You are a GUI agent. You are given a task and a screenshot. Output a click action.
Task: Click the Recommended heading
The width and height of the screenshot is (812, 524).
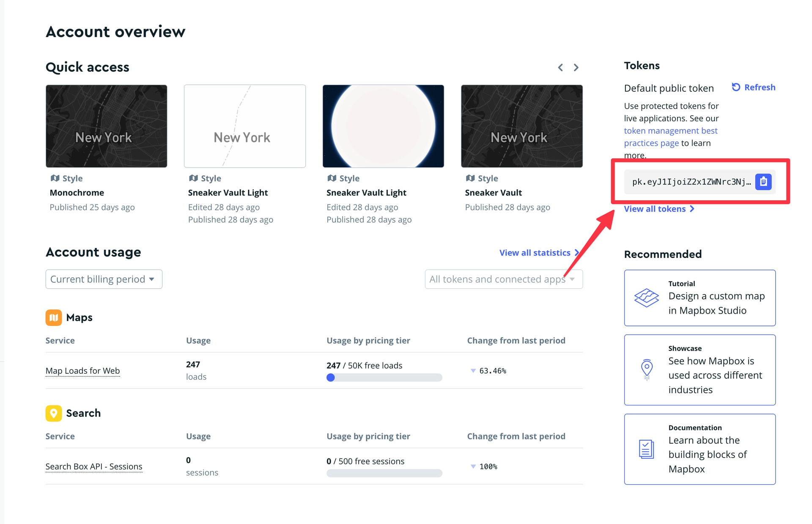(x=663, y=254)
